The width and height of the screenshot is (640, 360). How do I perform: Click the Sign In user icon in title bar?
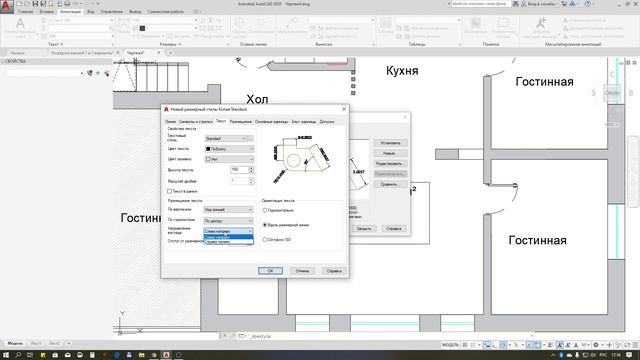tap(524, 4)
